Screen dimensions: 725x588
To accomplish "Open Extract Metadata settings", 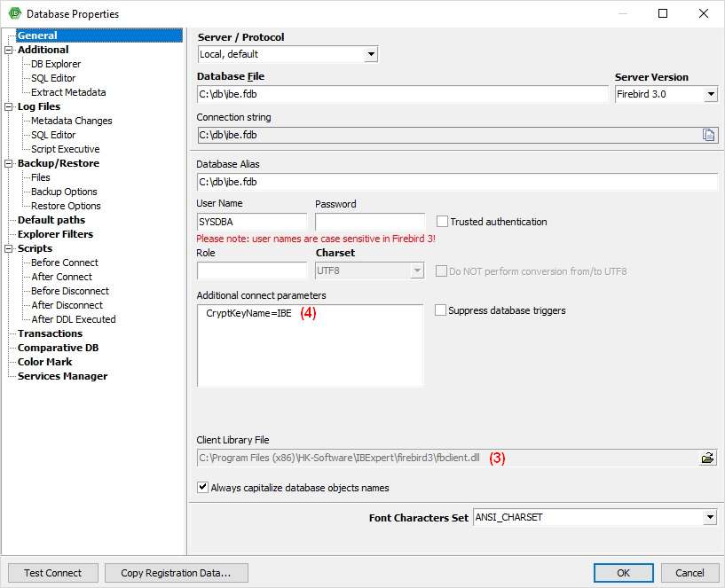I will click(x=68, y=92).
